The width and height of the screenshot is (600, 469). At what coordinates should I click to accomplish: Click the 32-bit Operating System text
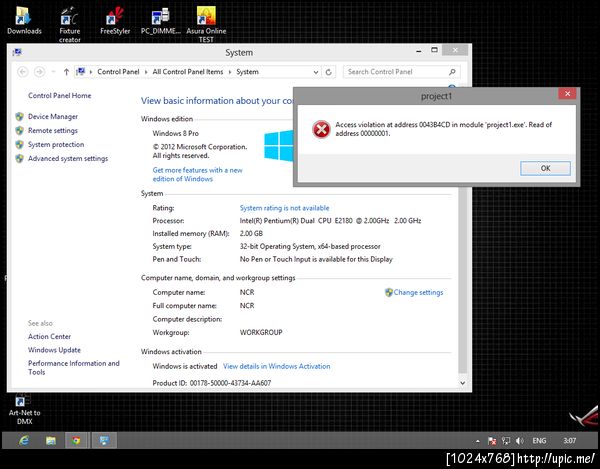tap(310, 246)
